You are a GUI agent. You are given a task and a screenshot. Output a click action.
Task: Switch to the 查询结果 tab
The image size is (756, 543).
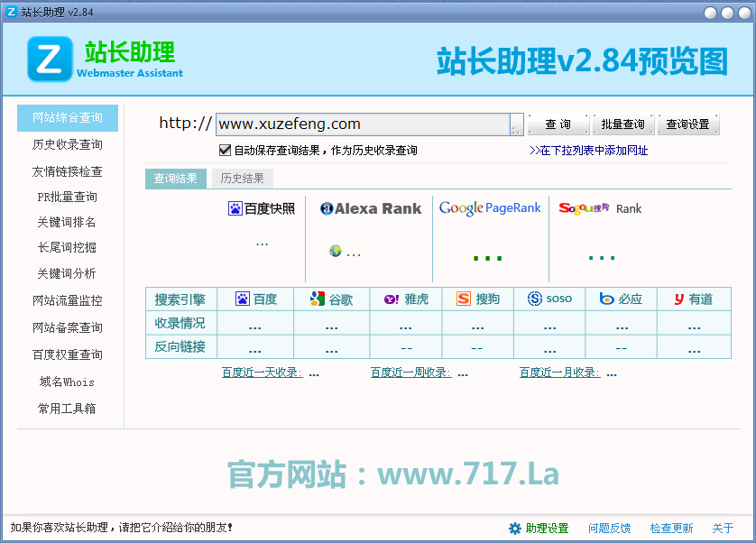pos(176,179)
